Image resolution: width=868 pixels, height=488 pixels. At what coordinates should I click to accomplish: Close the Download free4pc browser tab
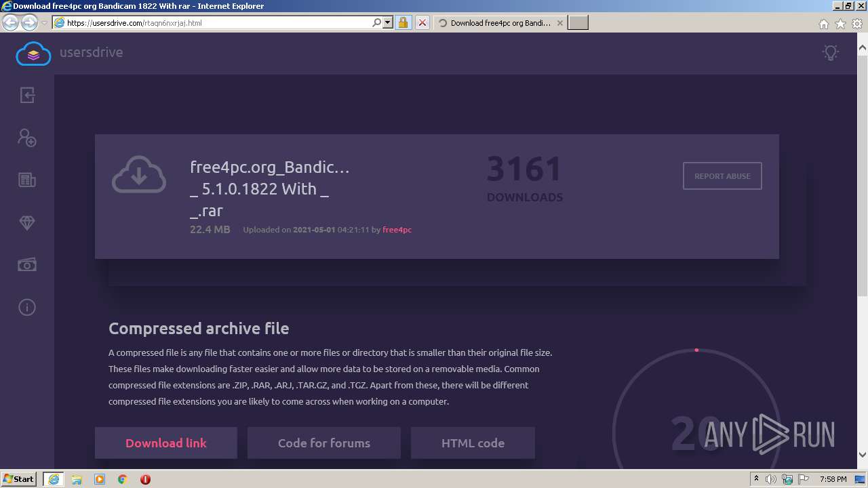559,22
